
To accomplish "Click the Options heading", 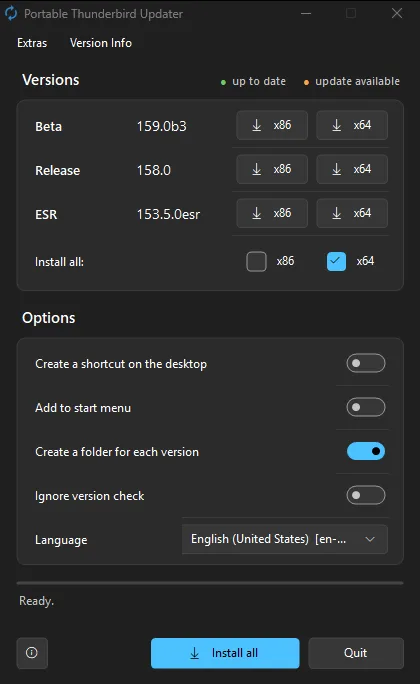I will 49,318.
